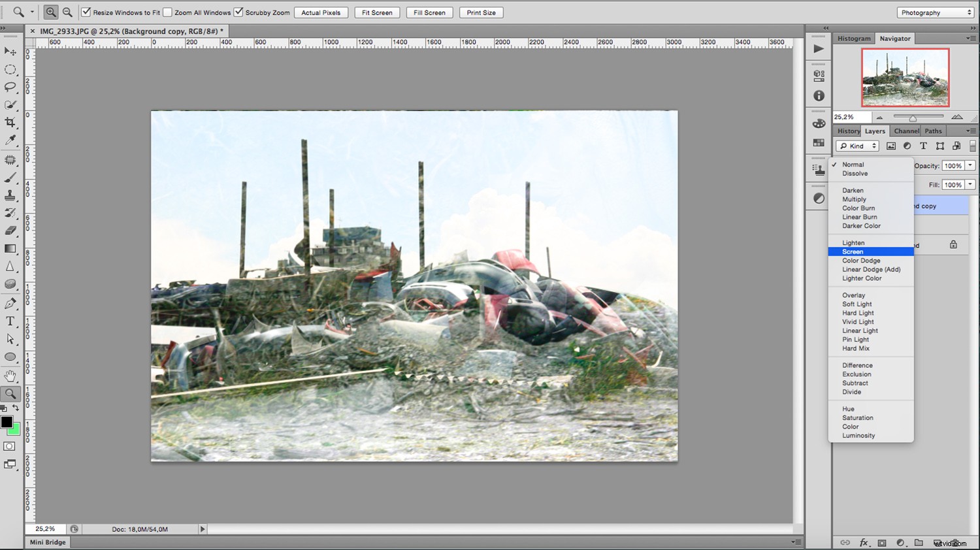Viewport: 980px width, 550px height.
Task: Open the Kind filter dropdown
Action: 856,146
